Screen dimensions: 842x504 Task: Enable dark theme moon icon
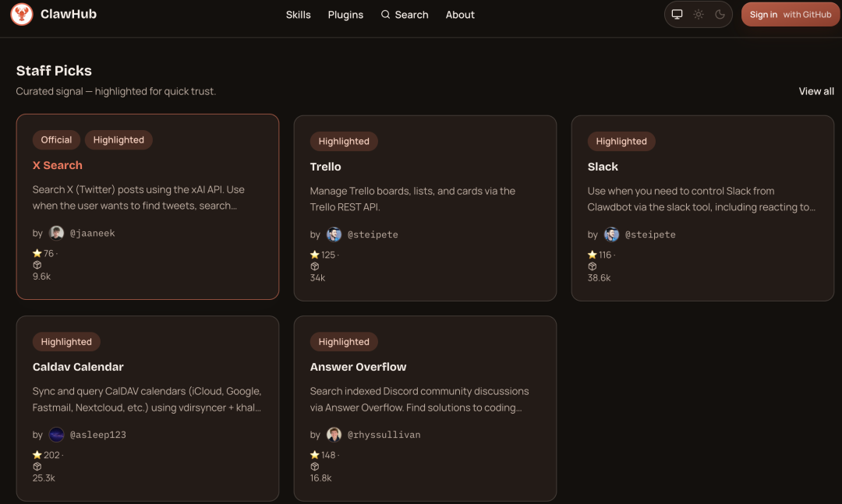720,15
